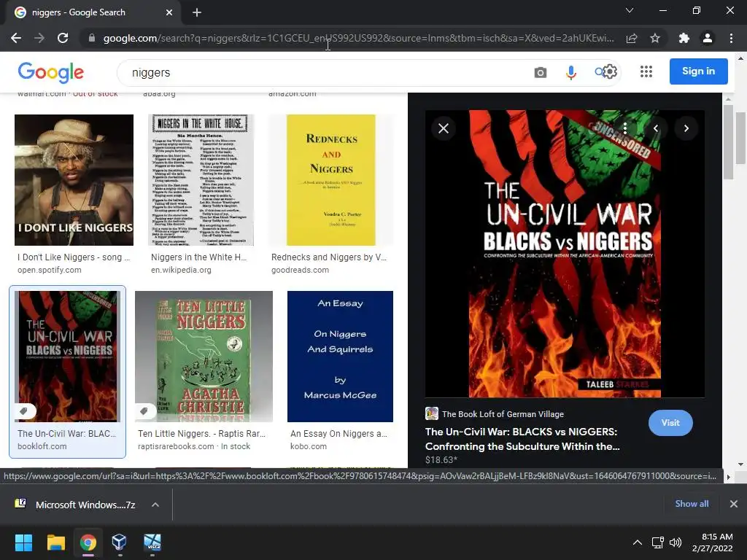
Task: Open the Chrome extensions puzzle icon
Action: (x=684, y=38)
